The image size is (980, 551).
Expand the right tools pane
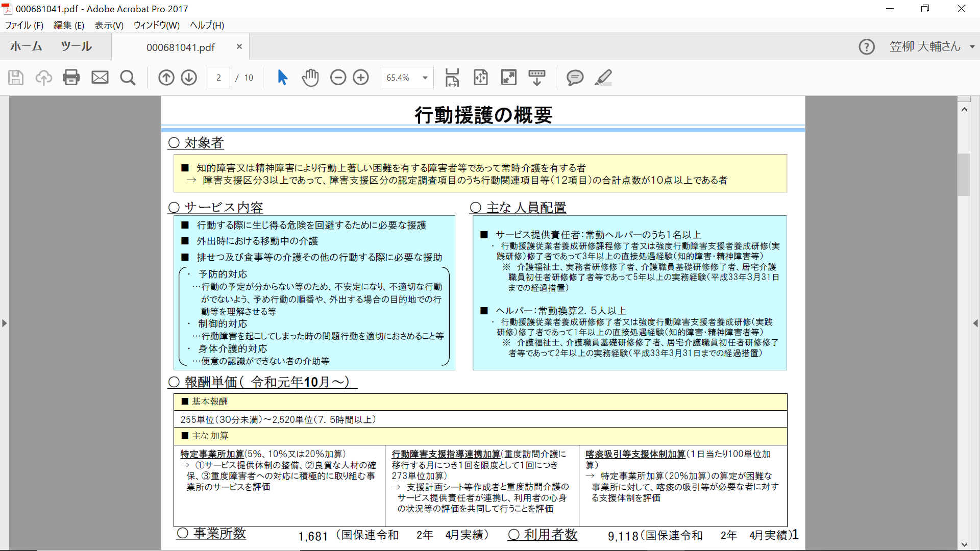click(975, 323)
